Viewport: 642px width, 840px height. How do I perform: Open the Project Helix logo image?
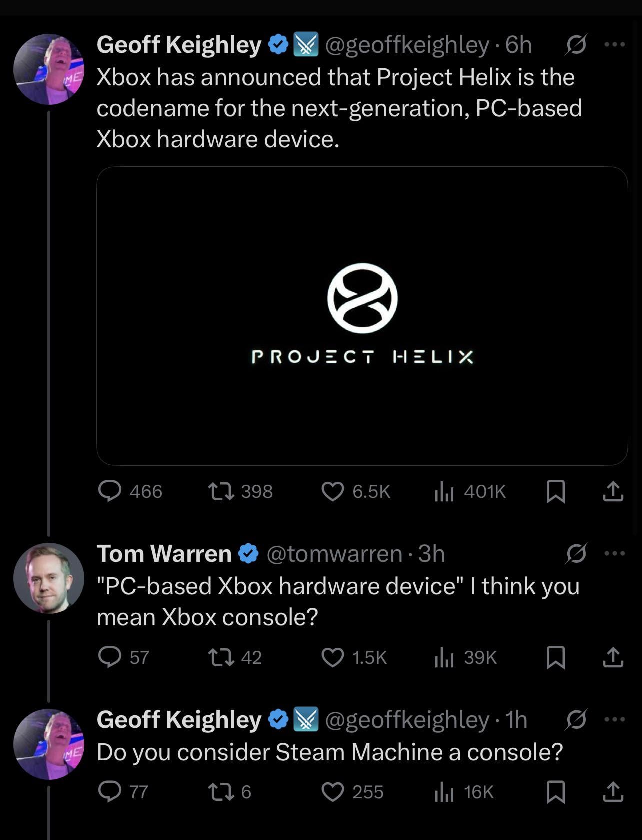coord(362,316)
